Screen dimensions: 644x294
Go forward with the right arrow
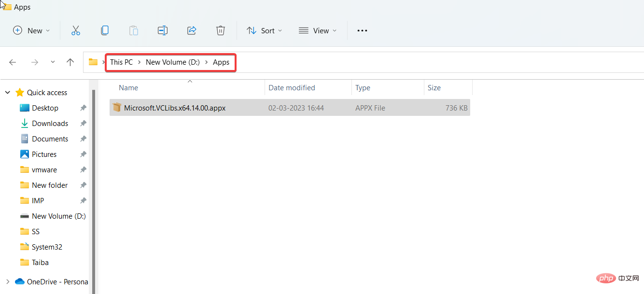point(34,62)
